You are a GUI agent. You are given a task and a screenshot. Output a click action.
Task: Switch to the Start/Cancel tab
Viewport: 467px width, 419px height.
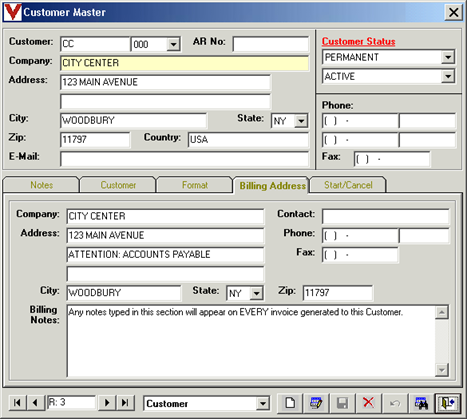coord(348,185)
